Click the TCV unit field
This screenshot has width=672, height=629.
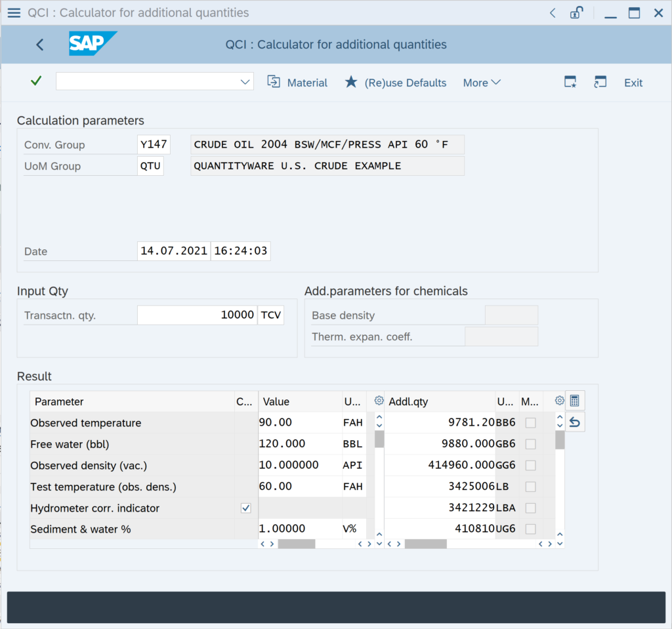click(x=271, y=315)
